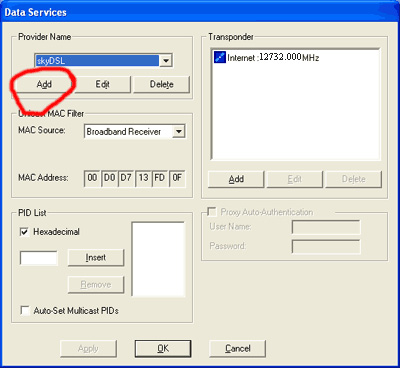
Task: Click Add under Provider Name
Action: 44,84
